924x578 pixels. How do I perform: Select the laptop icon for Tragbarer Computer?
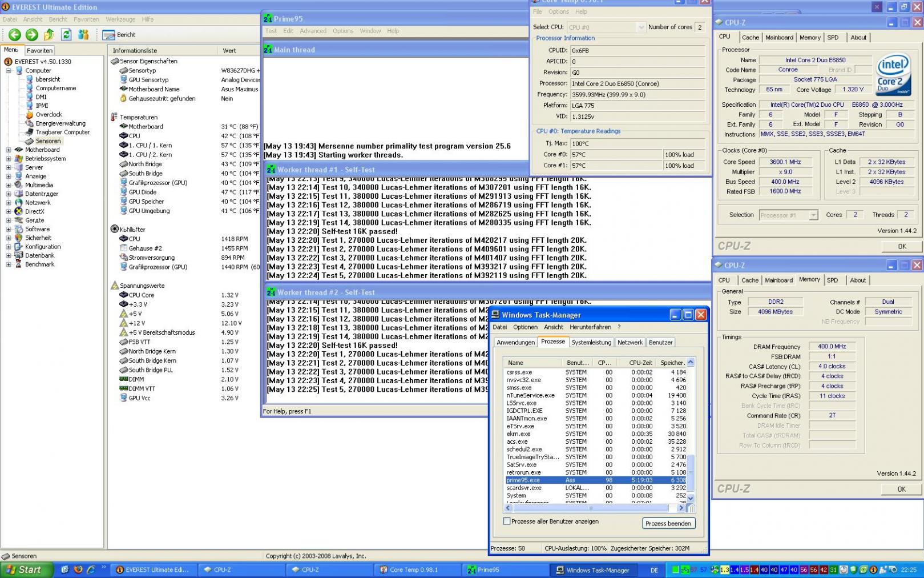(x=30, y=132)
